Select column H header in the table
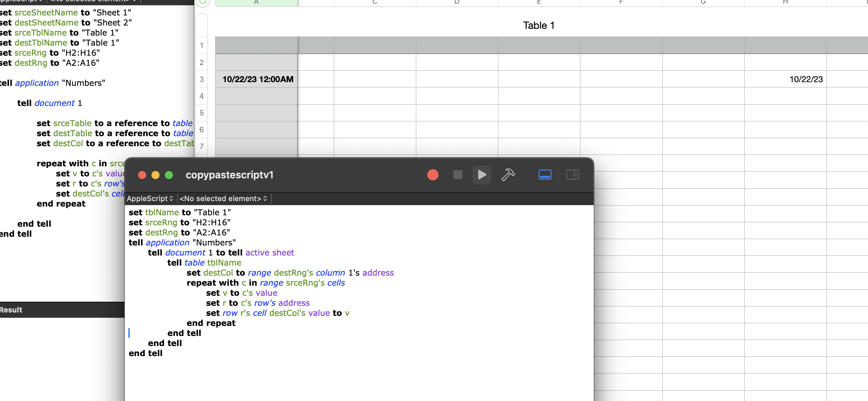The height and width of the screenshot is (401, 868). [x=785, y=2]
